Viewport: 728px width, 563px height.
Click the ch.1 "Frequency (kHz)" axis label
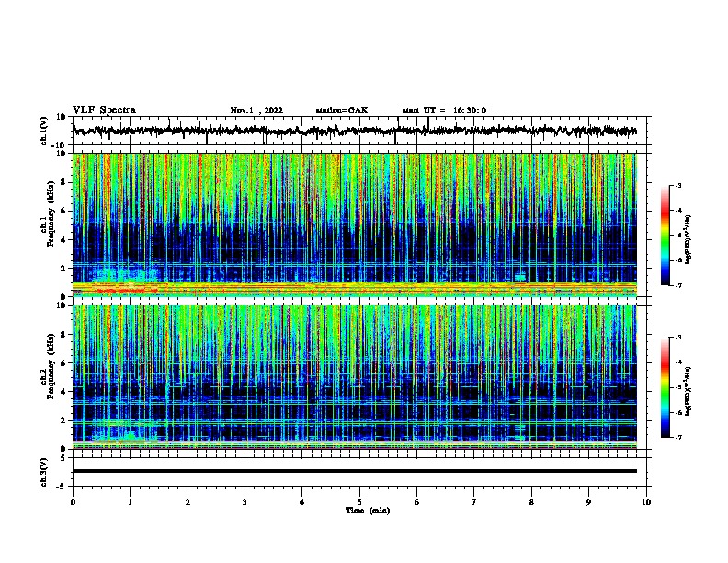pyautogui.click(x=51, y=213)
